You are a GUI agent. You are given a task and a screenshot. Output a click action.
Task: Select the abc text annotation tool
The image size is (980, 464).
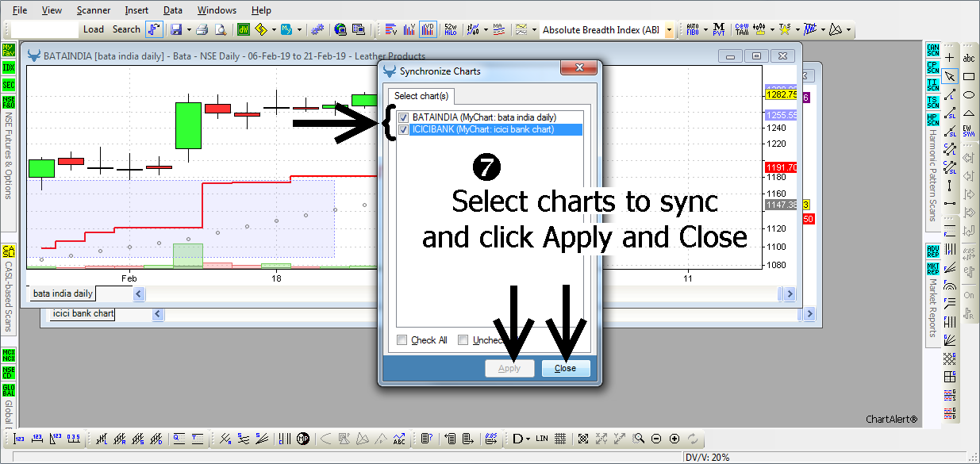point(969,58)
